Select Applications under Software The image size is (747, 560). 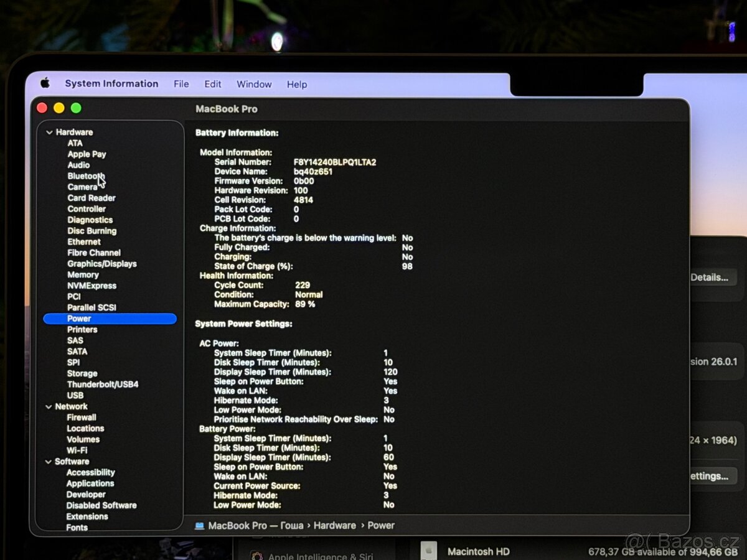90,483
